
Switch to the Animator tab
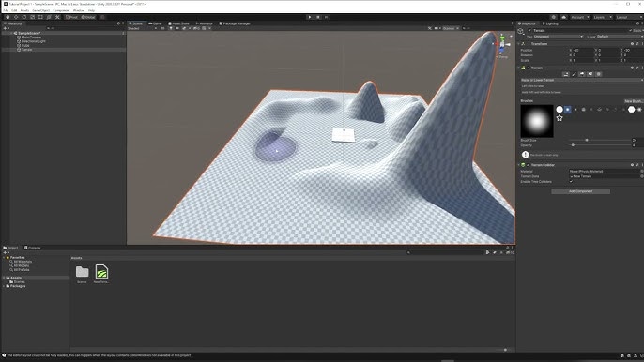(204, 23)
